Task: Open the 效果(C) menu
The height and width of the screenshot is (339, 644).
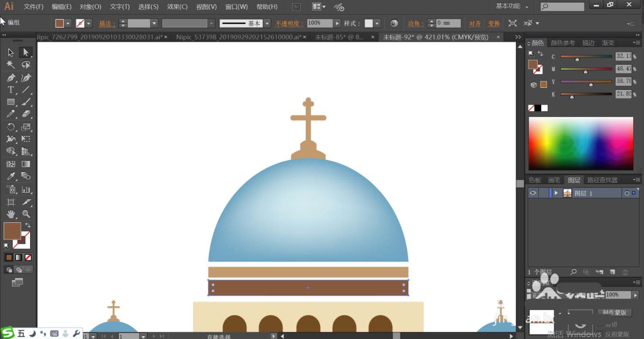Action: click(x=177, y=7)
